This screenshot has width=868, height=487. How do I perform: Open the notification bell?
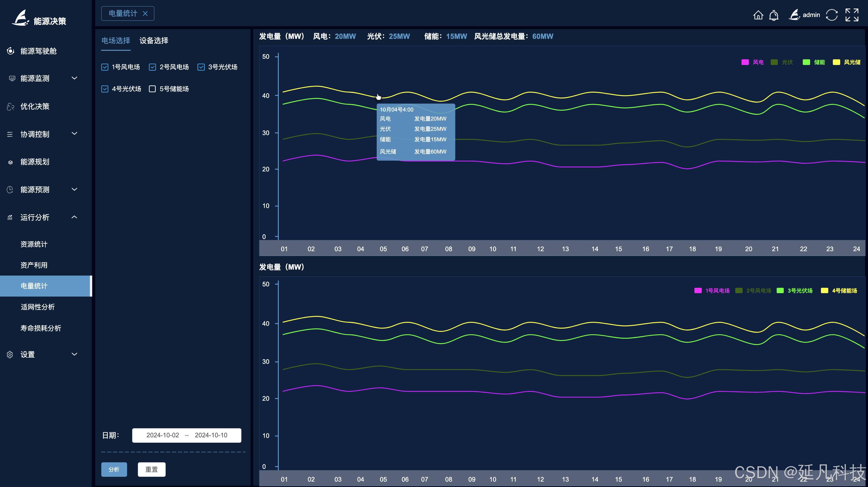[774, 15]
